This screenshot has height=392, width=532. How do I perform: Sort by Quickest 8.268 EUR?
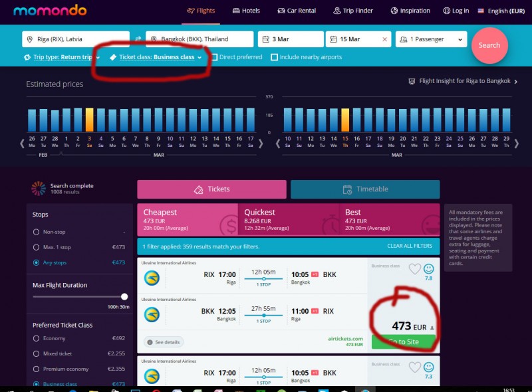(289, 219)
